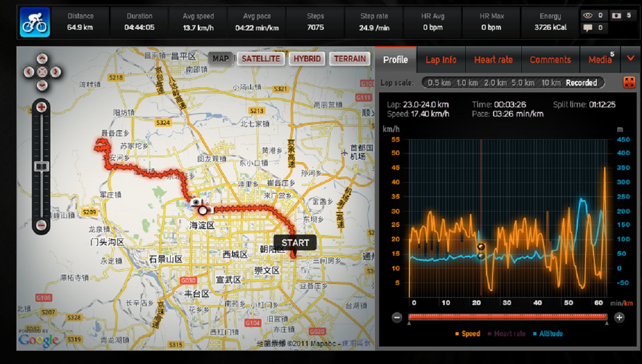Screen dimensions: 642x364
Task: Click the map zoom slider handle
Action: point(42,166)
